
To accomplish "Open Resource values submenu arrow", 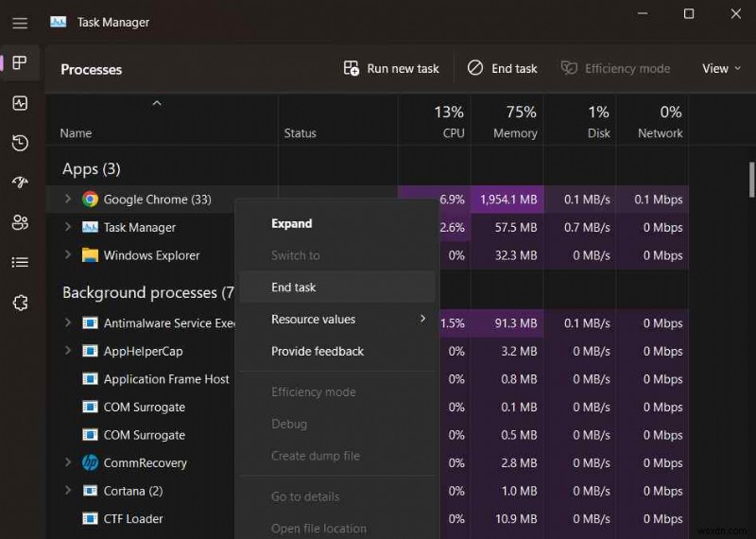I will click(422, 319).
